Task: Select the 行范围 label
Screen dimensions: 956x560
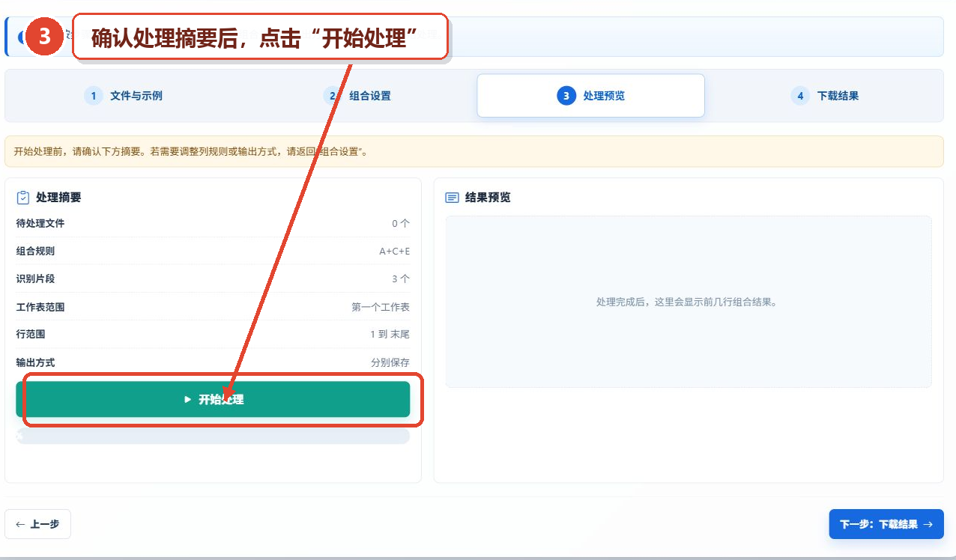Action: point(31,335)
